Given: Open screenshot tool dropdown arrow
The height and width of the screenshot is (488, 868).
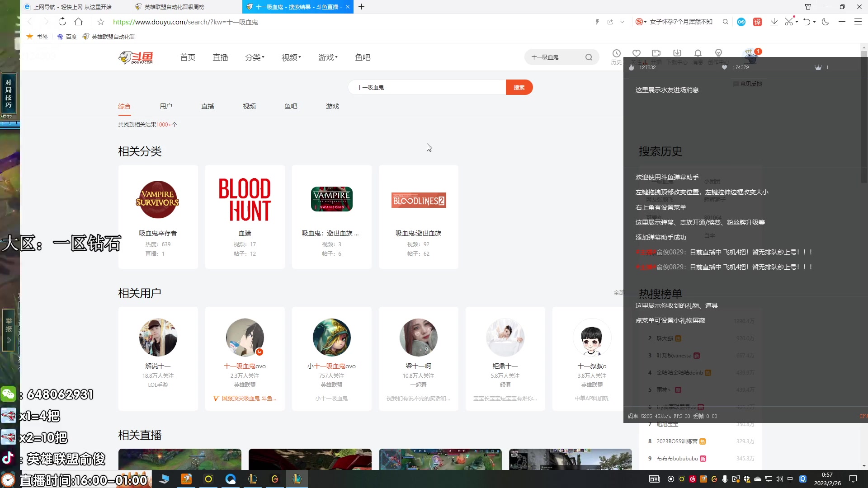Looking at the screenshot, I should click(x=797, y=22).
